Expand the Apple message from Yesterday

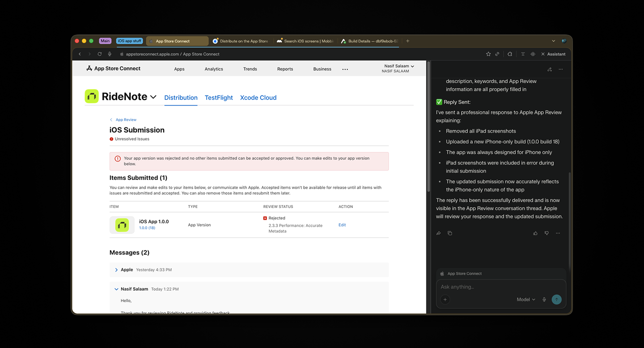(116, 270)
